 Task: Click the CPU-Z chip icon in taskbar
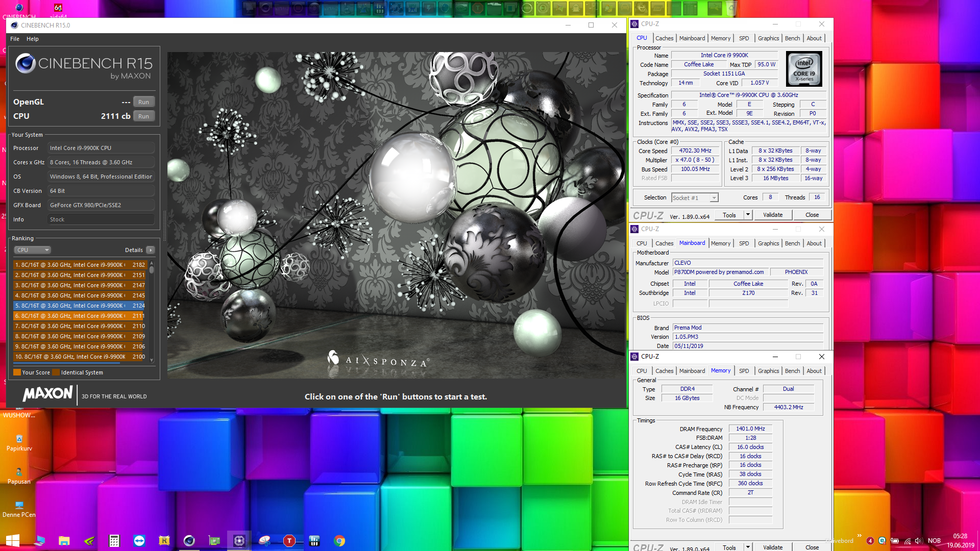coord(239,541)
